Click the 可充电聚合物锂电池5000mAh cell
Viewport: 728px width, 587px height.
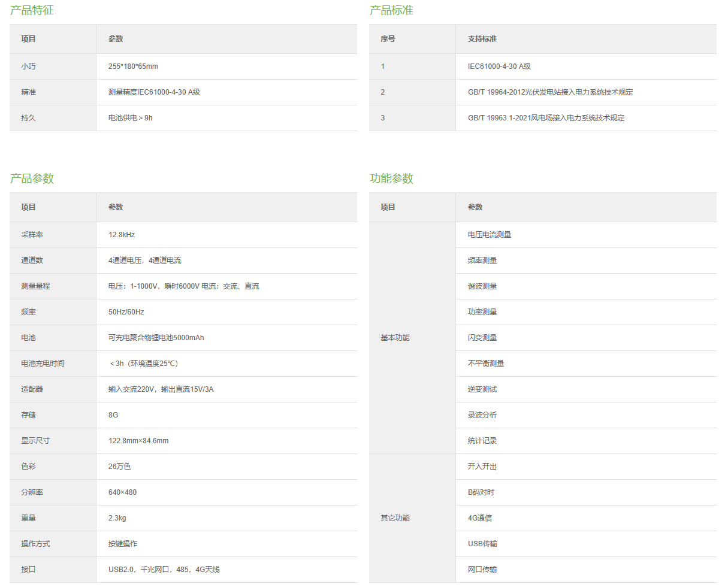156,338
